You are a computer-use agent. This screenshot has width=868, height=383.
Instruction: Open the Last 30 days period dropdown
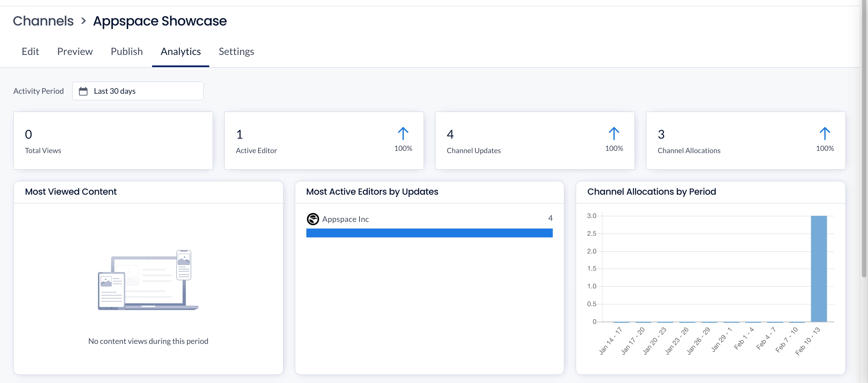click(x=138, y=91)
